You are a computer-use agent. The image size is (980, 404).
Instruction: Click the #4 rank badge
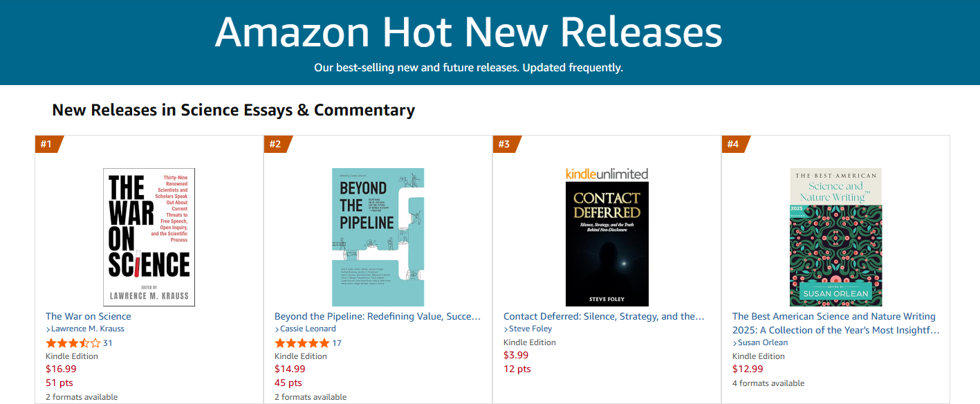pos(734,144)
